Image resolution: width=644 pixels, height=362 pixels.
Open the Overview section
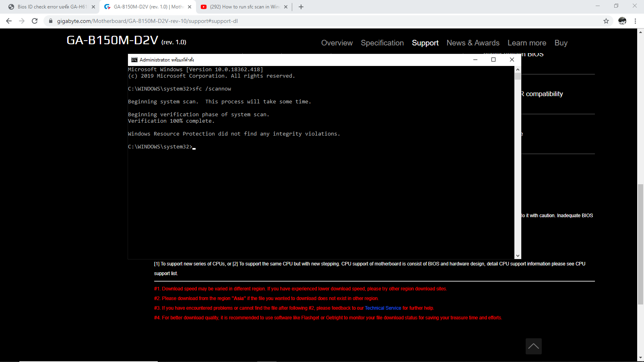click(337, 43)
